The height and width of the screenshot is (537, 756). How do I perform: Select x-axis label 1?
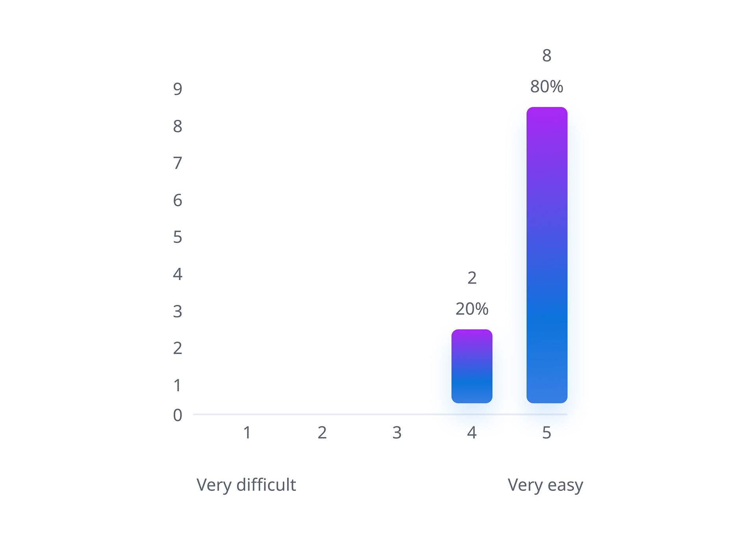click(247, 433)
